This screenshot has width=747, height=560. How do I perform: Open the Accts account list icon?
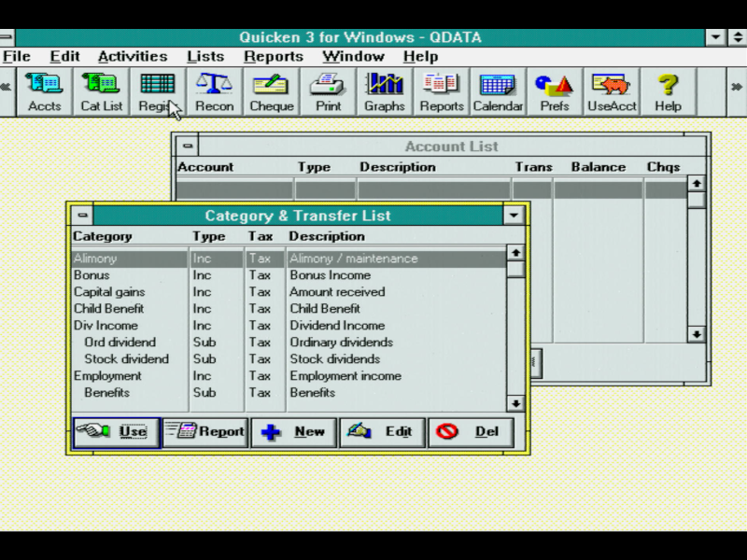pyautogui.click(x=44, y=91)
